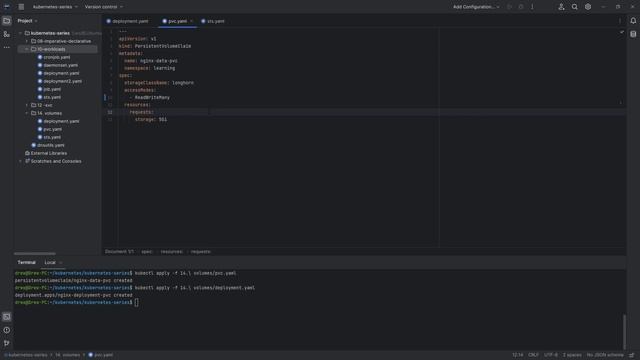Open the Project view options dropdown
Image resolution: width=640 pixels, height=360 pixels.
pos(36,21)
